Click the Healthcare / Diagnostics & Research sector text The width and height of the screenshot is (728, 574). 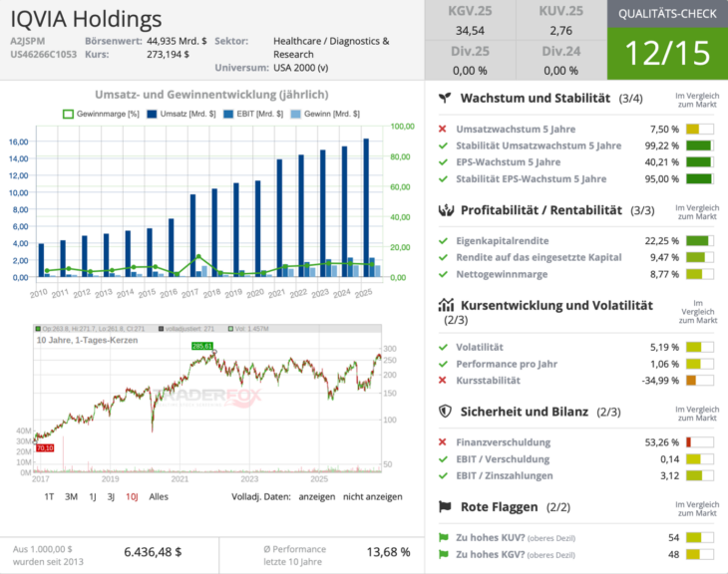pyautogui.click(x=331, y=47)
